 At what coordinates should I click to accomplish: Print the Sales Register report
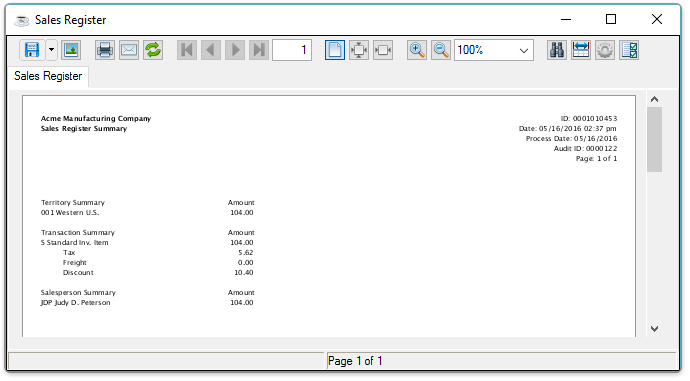point(105,50)
